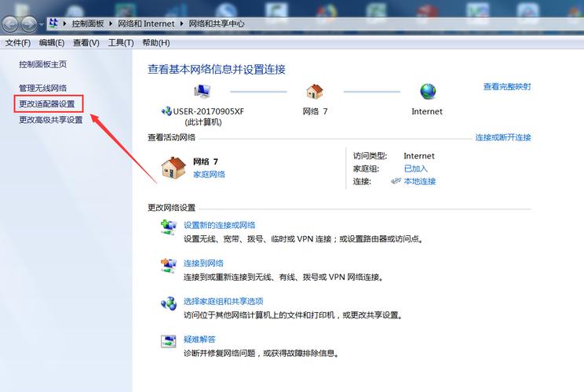Click the Internet label under globe
Image resolution: width=584 pixels, height=392 pixels.
tap(427, 111)
